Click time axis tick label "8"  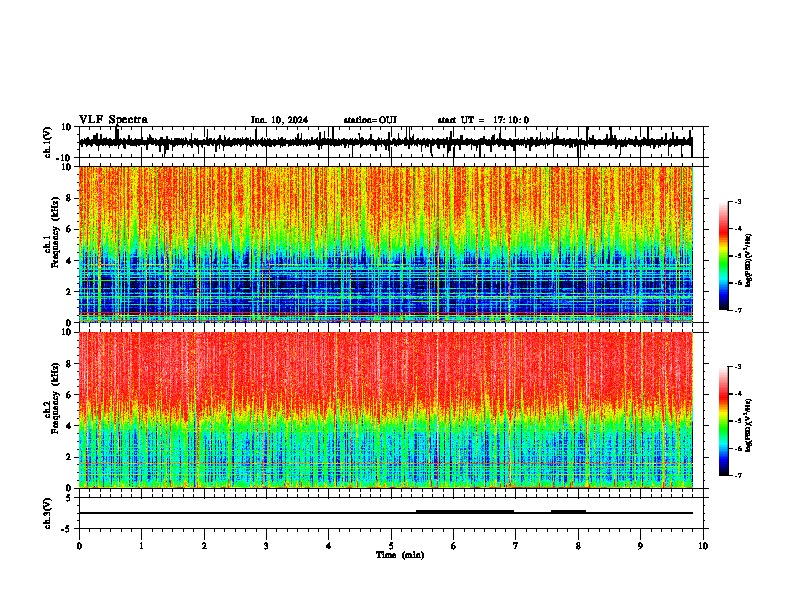pyautogui.click(x=578, y=546)
